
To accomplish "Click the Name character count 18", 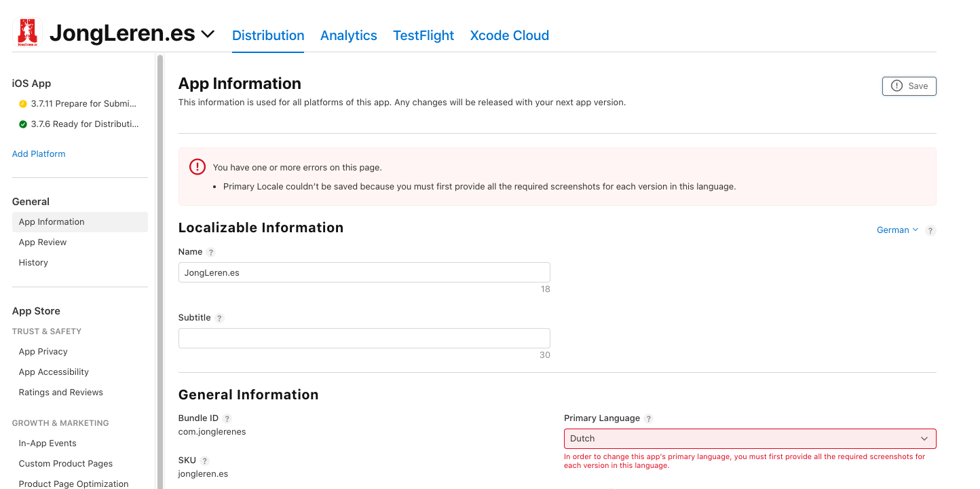I will pos(546,289).
